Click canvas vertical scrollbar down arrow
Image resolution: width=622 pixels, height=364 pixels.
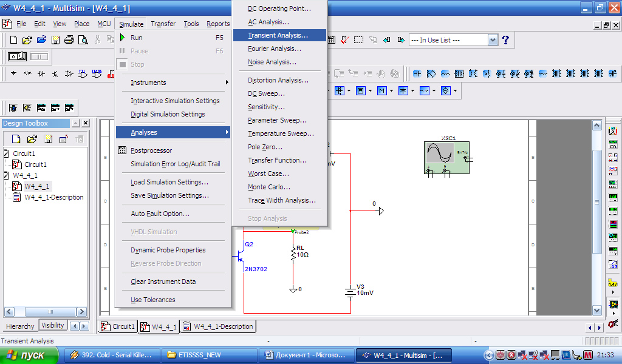tap(597, 311)
